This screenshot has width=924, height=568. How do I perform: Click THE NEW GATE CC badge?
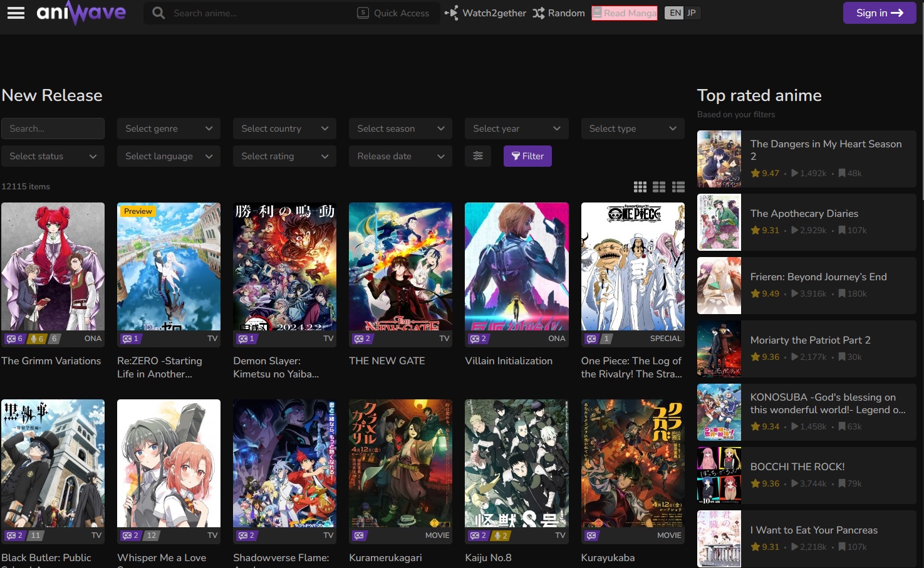point(362,339)
